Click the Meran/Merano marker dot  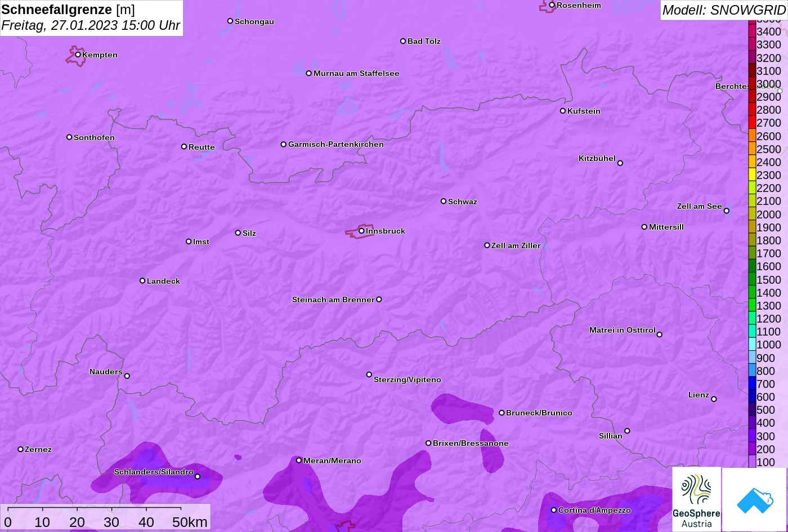299,461
